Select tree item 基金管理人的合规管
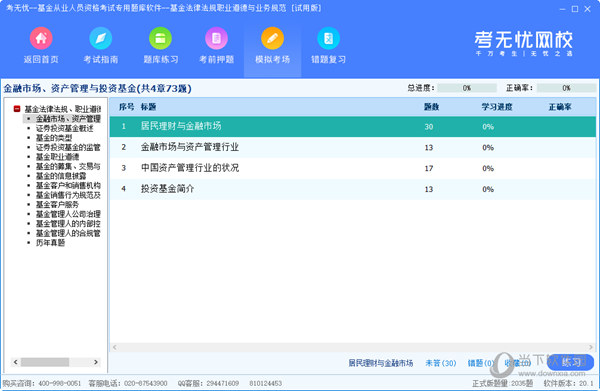The width and height of the screenshot is (600, 391). coord(68,233)
